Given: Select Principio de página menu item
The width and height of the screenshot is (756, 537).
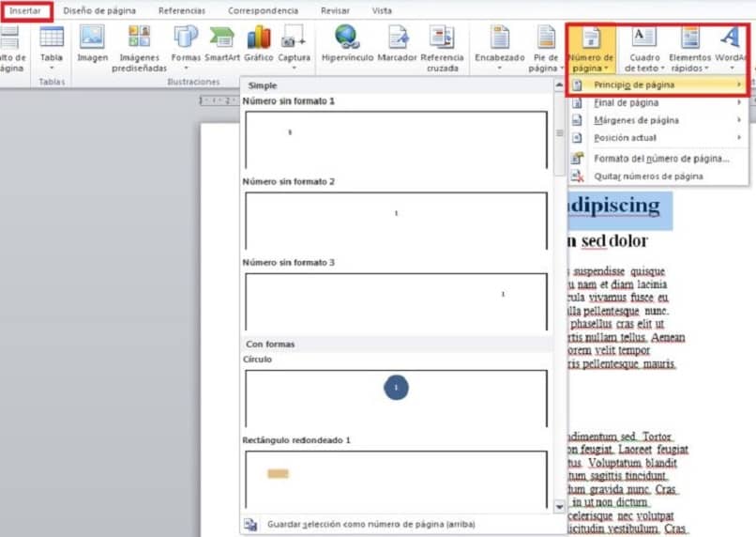Looking at the screenshot, I should coord(658,84).
